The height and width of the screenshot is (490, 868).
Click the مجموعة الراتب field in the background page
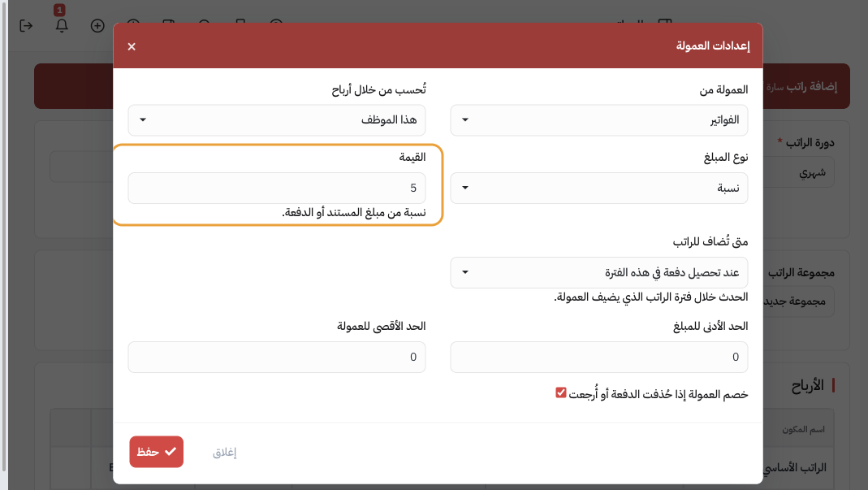(799, 301)
